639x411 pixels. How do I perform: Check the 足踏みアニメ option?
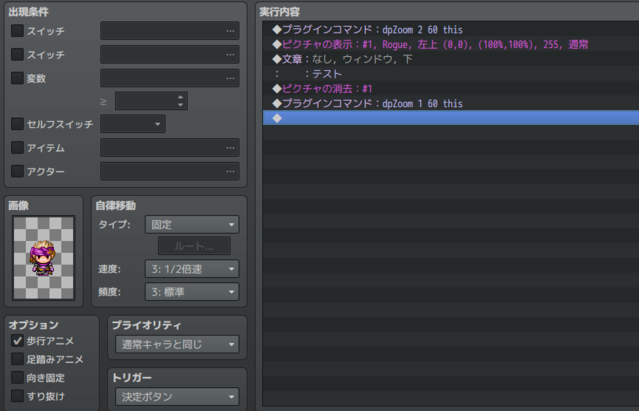coord(17,359)
